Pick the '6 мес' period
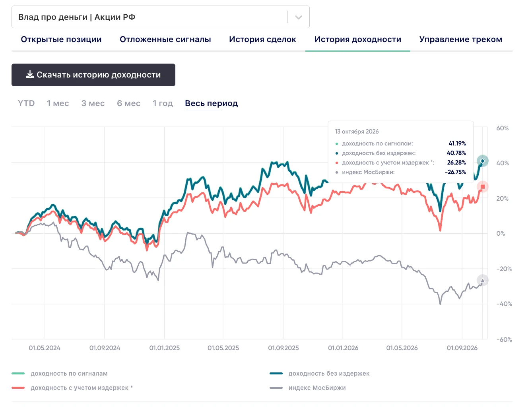532x407 pixels. (128, 103)
